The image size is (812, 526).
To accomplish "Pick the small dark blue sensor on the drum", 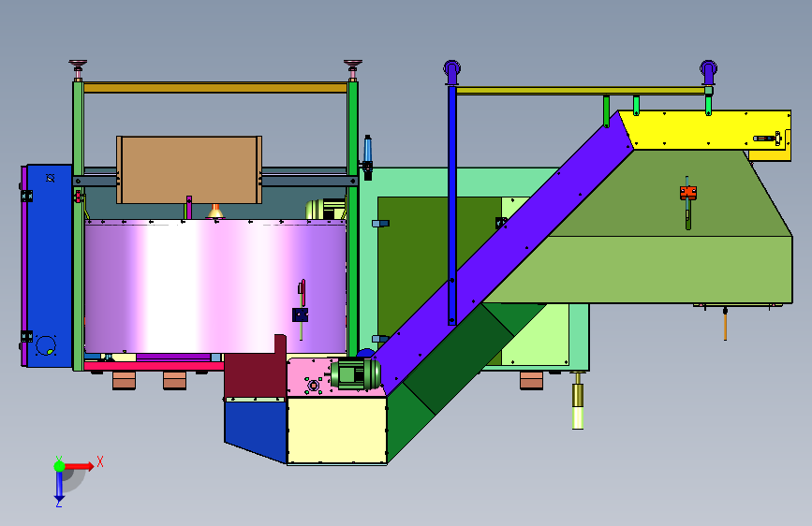I will point(301,314).
